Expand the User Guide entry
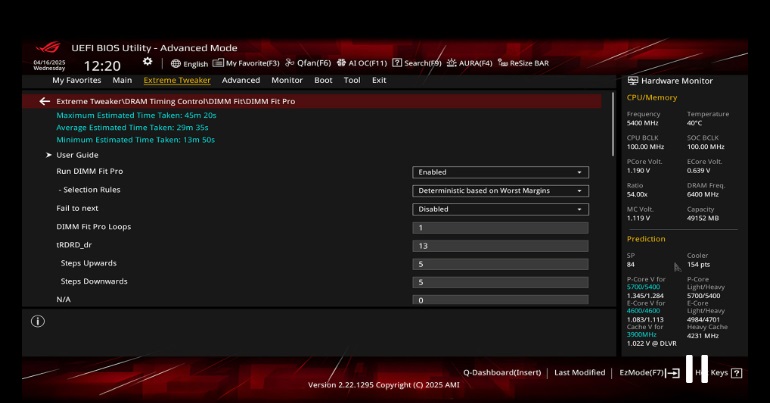Viewport: 770px width, 403px height. 76,155
